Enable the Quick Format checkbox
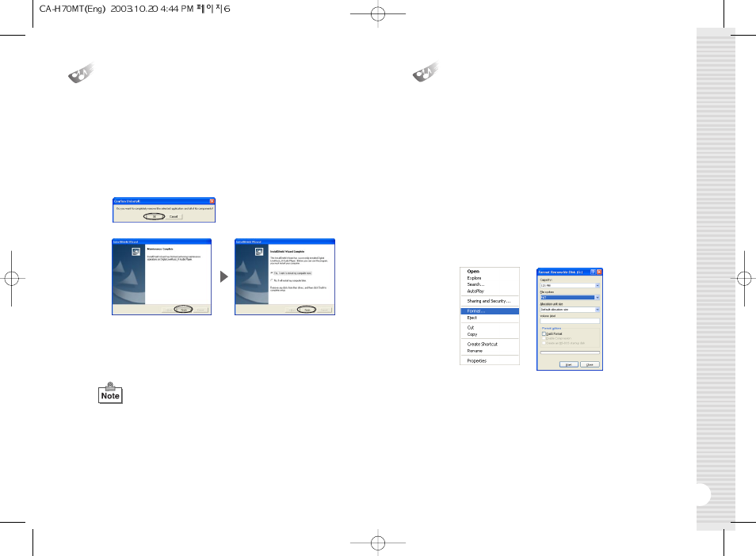The image size is (756, 556). [544, 334]
